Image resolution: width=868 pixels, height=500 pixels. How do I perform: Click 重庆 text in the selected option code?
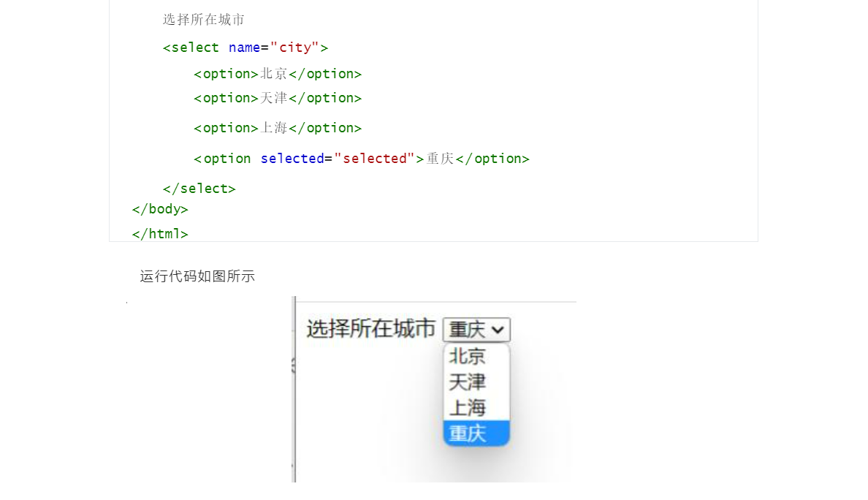(440, 159)
